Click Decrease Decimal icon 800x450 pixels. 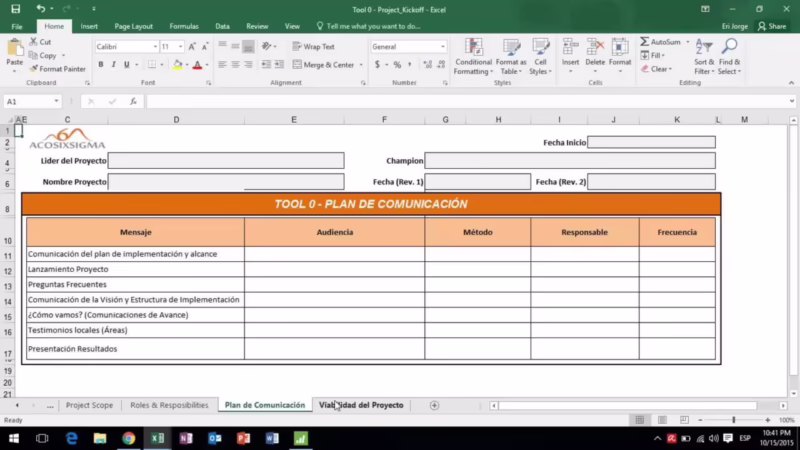441,65
